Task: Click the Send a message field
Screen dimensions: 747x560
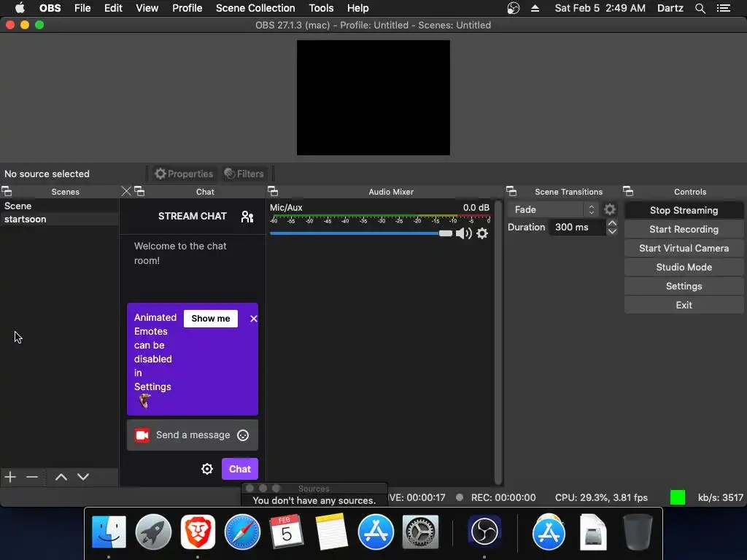Action: (x=193, y=435)
